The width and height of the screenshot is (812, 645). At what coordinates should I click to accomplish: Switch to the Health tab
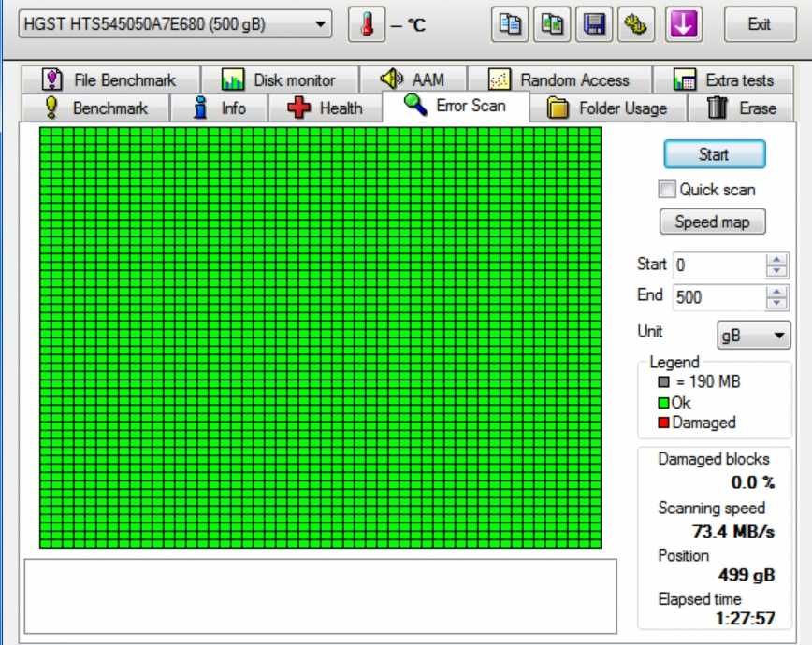(325, 108)
